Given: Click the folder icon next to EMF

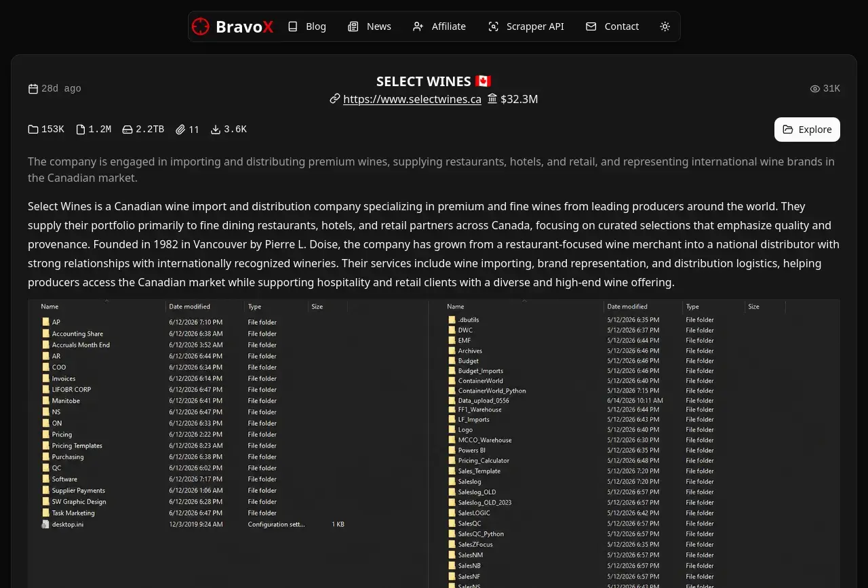Looking at the screenshot, I should coord(452,340).
